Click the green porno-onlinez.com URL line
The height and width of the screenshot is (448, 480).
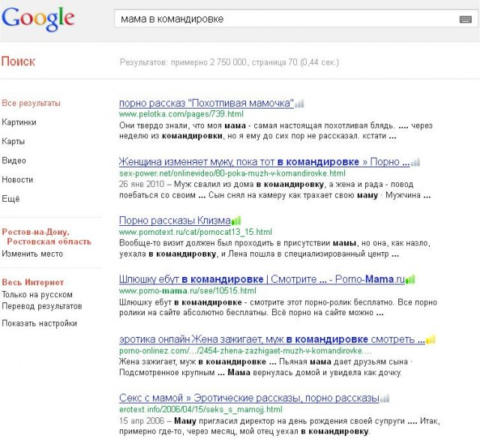coord(245,350)
